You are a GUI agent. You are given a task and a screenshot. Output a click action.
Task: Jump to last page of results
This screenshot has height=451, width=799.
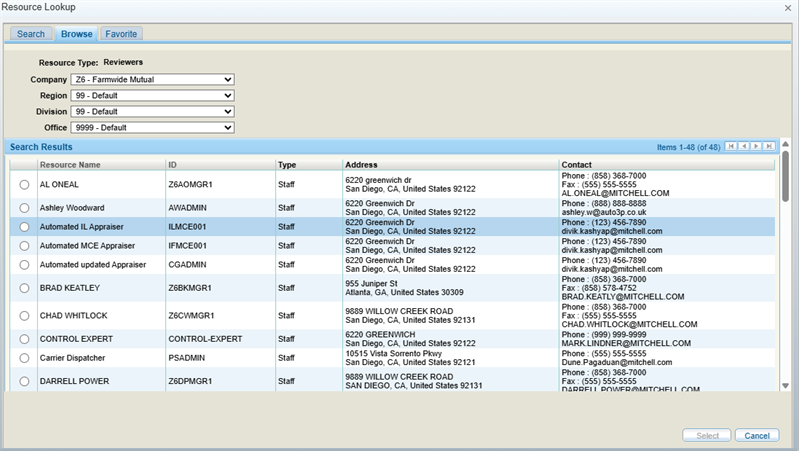pyautogui.click(x=768, y=147)
